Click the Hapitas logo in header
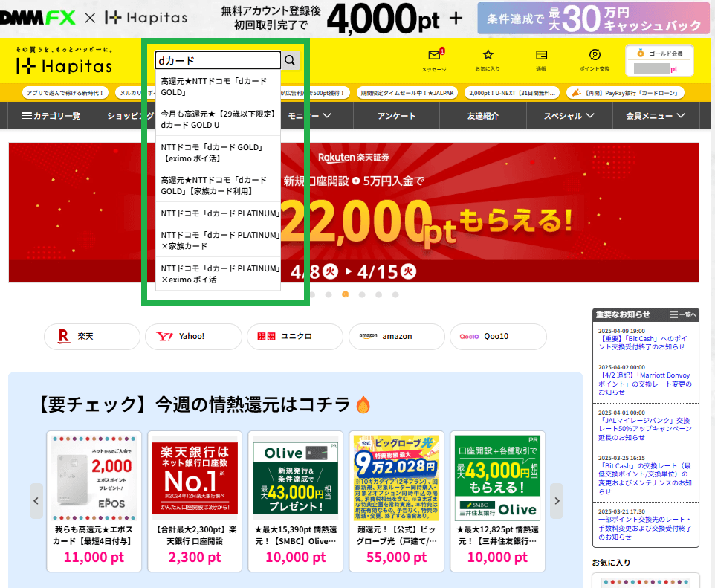The height and width of the screenshot is (588, 715). point(65,65)
